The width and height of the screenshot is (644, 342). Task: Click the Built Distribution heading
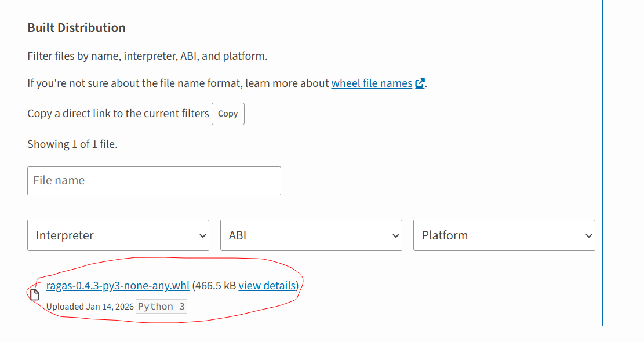pos(77,27)
